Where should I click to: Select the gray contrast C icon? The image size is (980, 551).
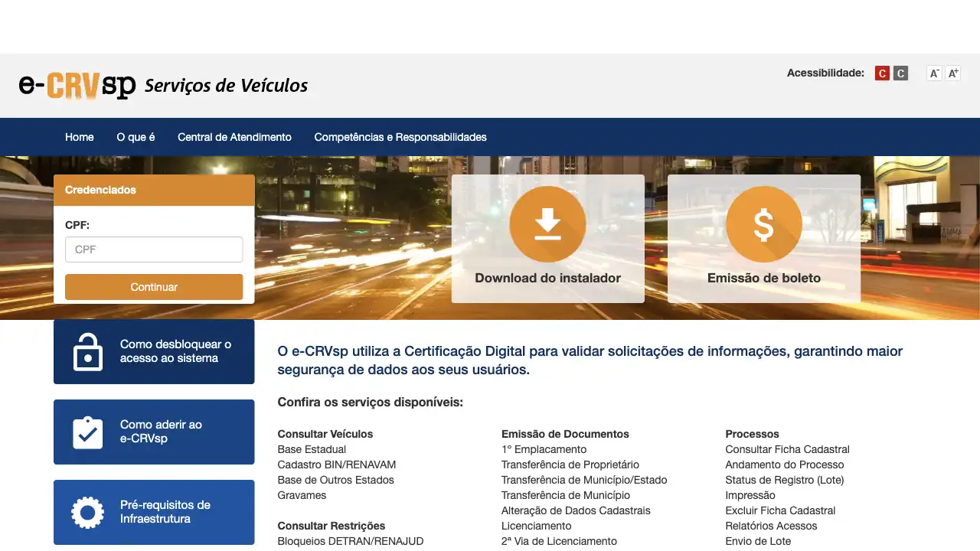pos(900,73)
